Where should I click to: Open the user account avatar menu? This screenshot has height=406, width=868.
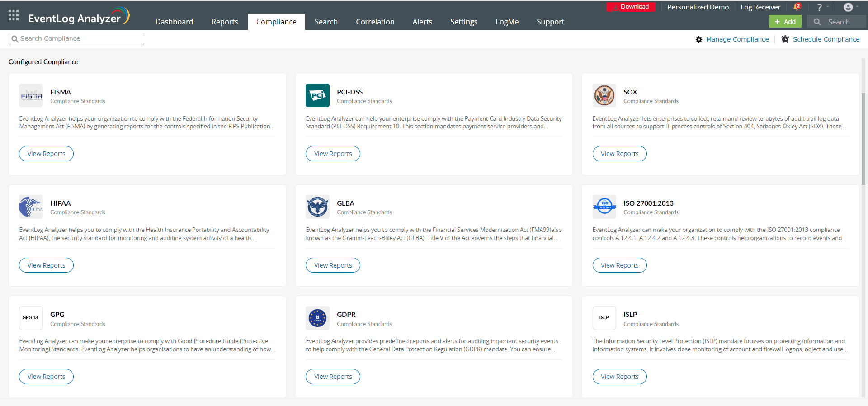click(848, 7)
